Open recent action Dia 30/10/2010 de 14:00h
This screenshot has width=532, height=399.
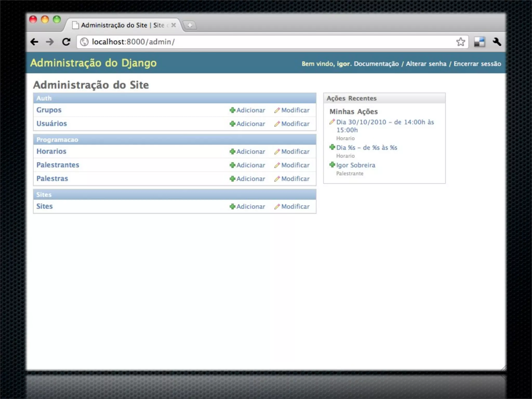click(385, 126)
